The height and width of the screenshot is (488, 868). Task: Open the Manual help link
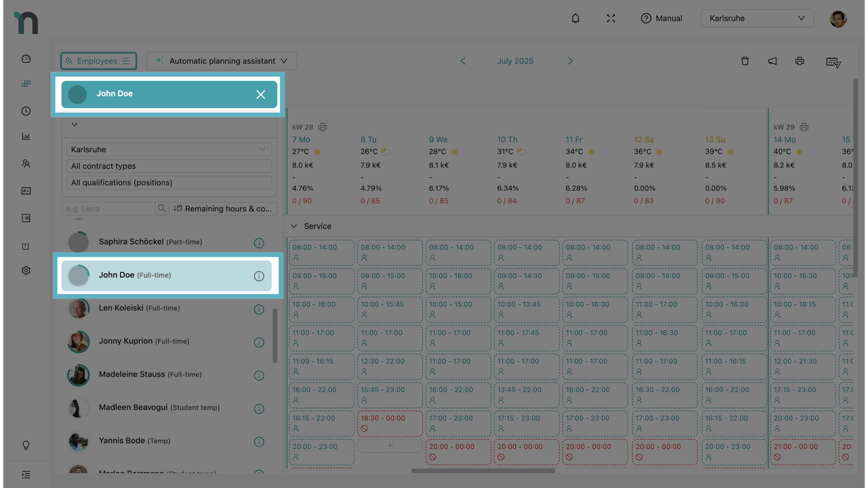point(661,19)
